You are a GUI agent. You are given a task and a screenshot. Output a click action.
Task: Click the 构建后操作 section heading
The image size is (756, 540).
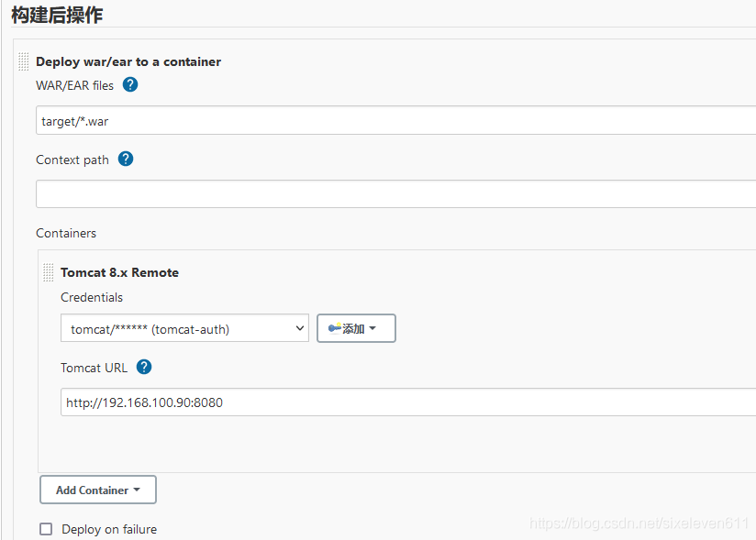[57, 15]
